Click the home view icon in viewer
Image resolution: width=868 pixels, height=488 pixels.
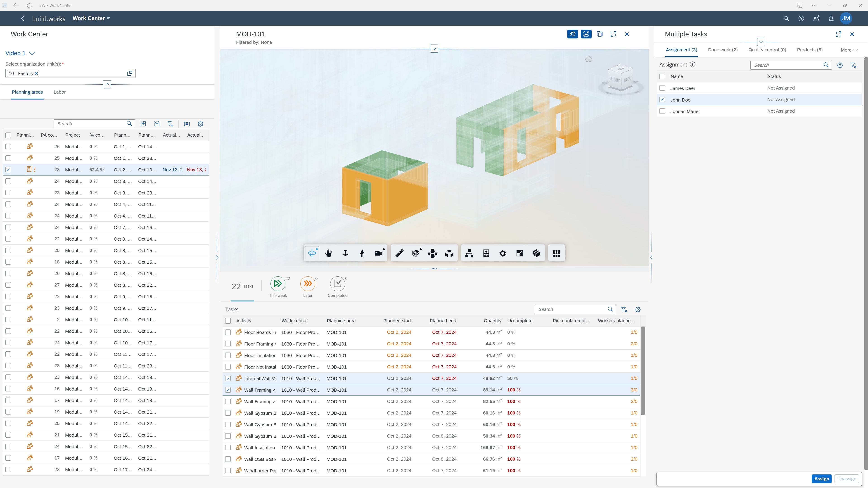(588, 59)
